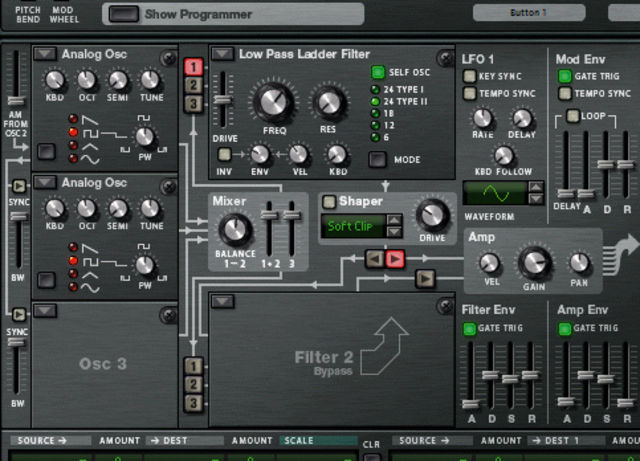The width and height of the screenshot is (640, 461).
Task: Click Osc 1 KBD knob
Action: pos(55,80)
